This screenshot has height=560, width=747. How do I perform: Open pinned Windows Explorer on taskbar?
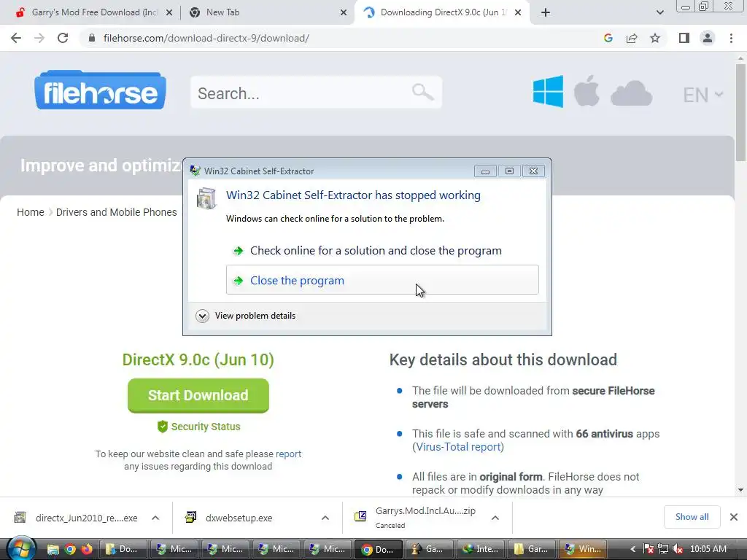coord(53,549)
